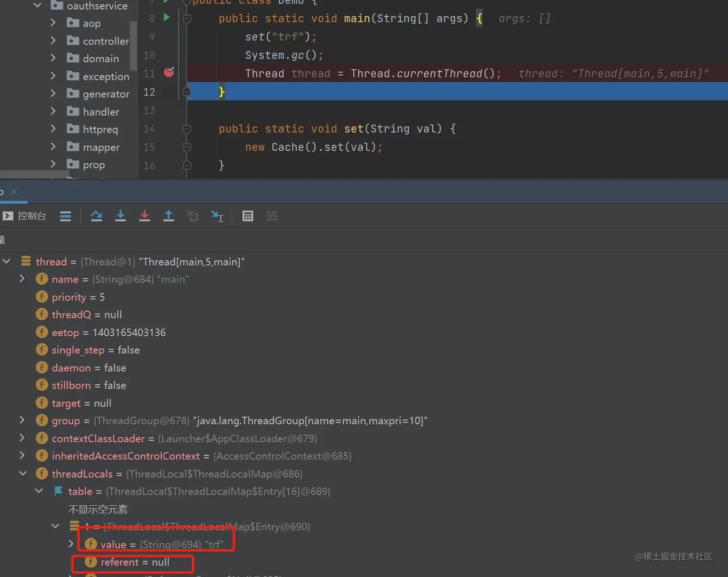Click the flag icon beside table
This screenshot has height=577, width=728.
[59, 491]
